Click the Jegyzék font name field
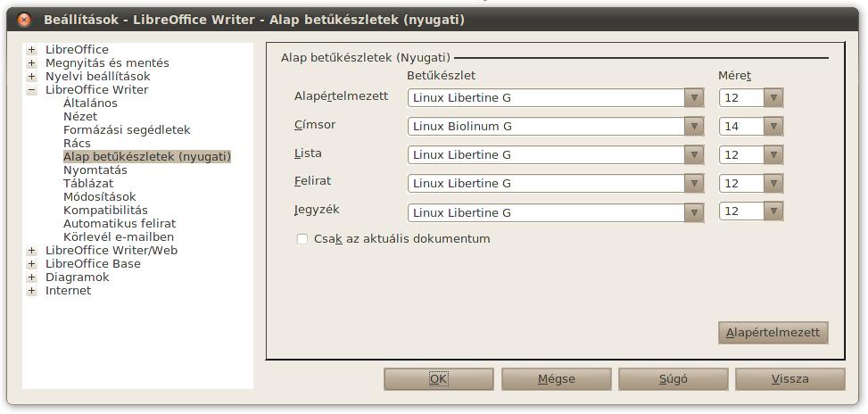The width and height of the screenshot is (868, 414). [x=546, y=212]
